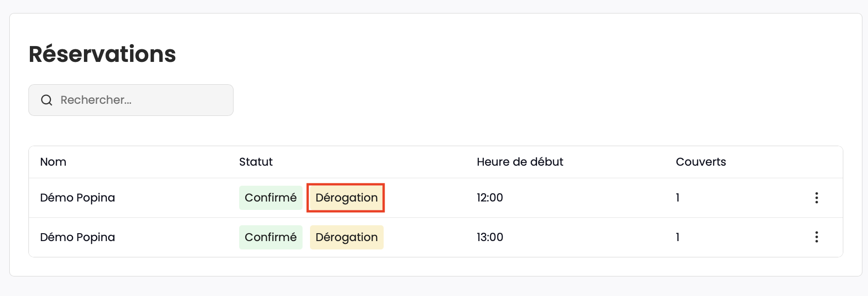868x296 pixels.
Task: Open the three-dot menu for the 12:00 reservation
Action: coord(816,198)
